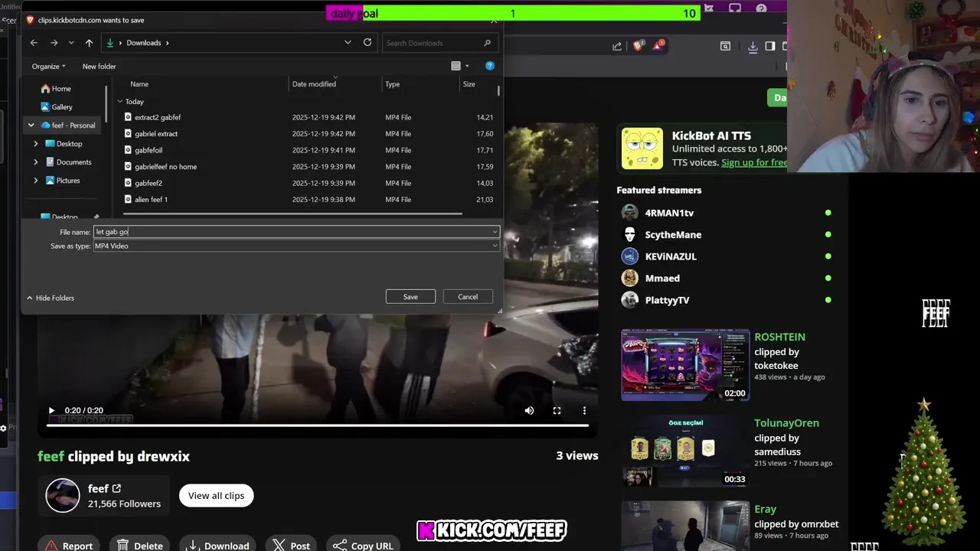Open address bar previous locations dropdown

coord(348,43)
